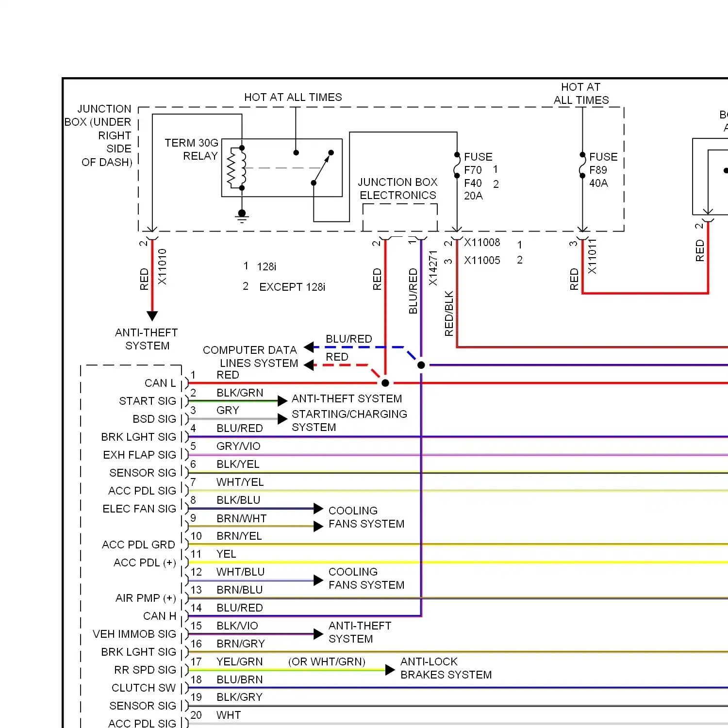Click the BLU/RED wire color on pin 14
728x728 pixels.
240,608
